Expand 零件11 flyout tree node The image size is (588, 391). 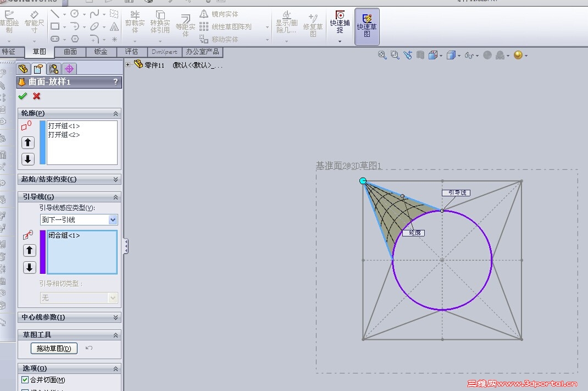coord(128,64)
